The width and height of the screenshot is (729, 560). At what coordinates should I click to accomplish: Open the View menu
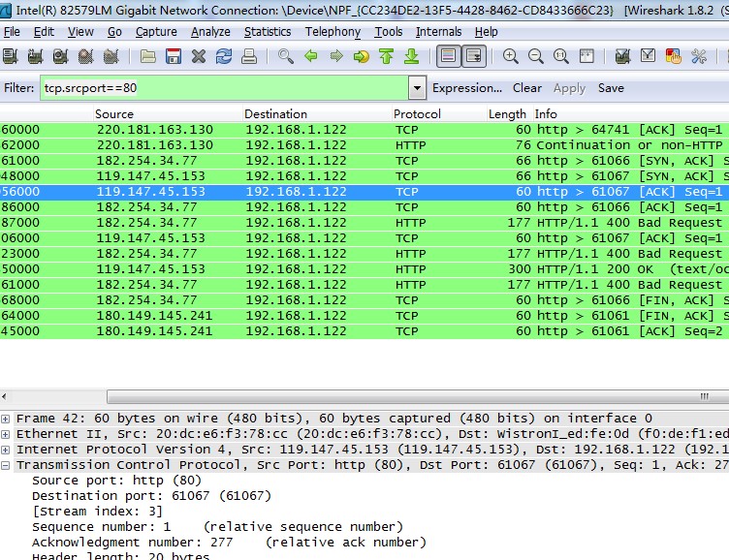(x=80, y=32)
